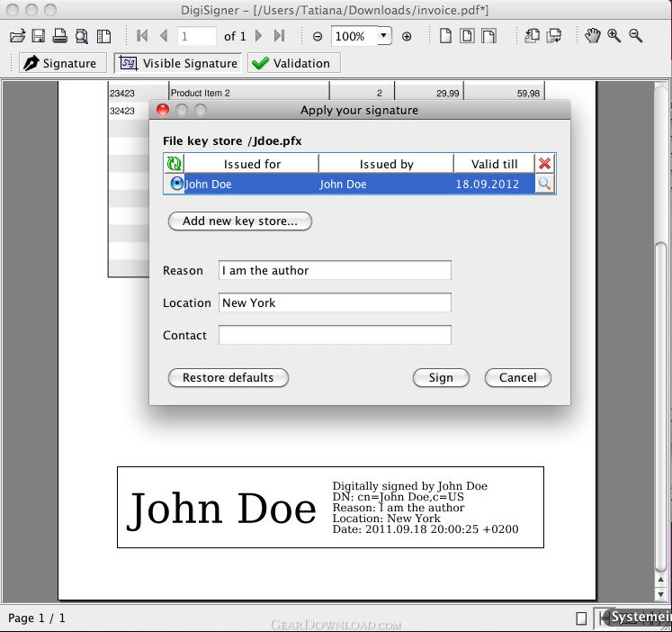Click the Location text field
This screenshot has width=672, height=632.
click(335, 302)
